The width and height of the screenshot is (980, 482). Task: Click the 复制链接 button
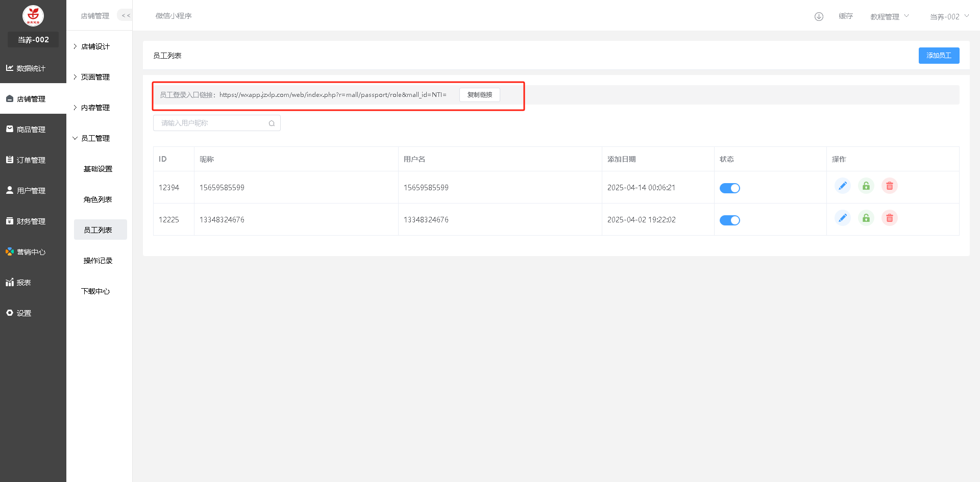pos(479,95)
